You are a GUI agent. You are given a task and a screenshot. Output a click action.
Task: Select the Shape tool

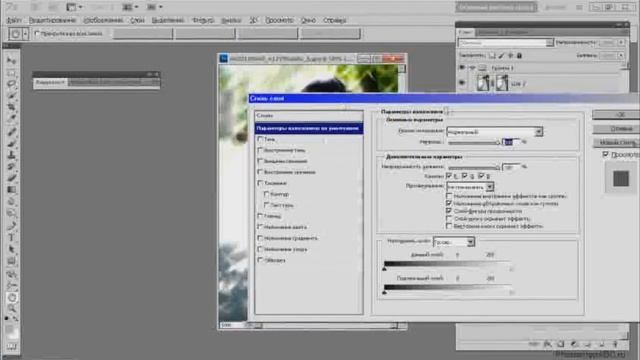click(11, 261)
